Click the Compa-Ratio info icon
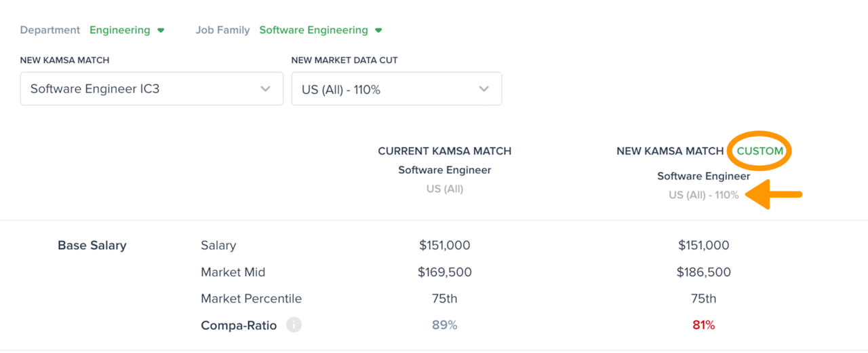This screenshot has width=868, height=353. pos(294,325)
